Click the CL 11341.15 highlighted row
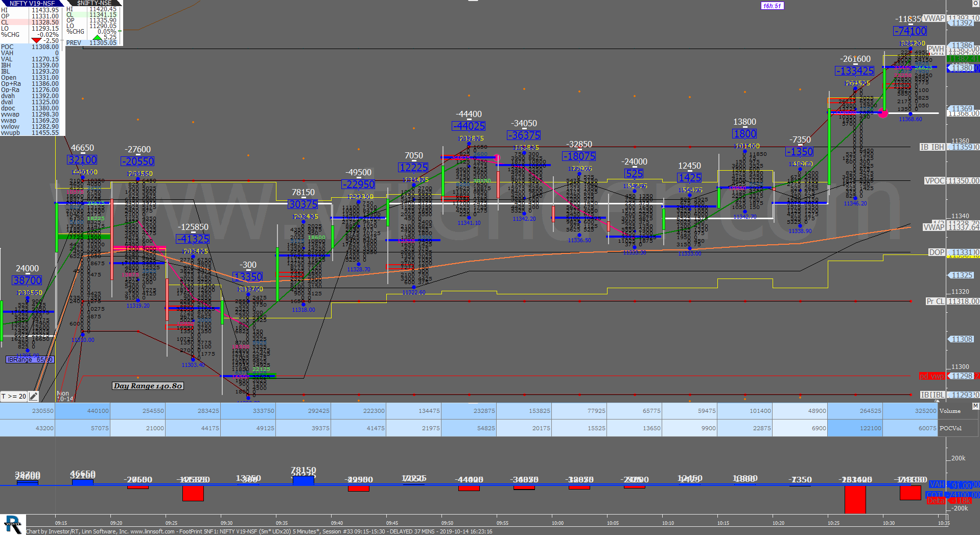Viewport: 980px width, 535px height. point(92,15)
